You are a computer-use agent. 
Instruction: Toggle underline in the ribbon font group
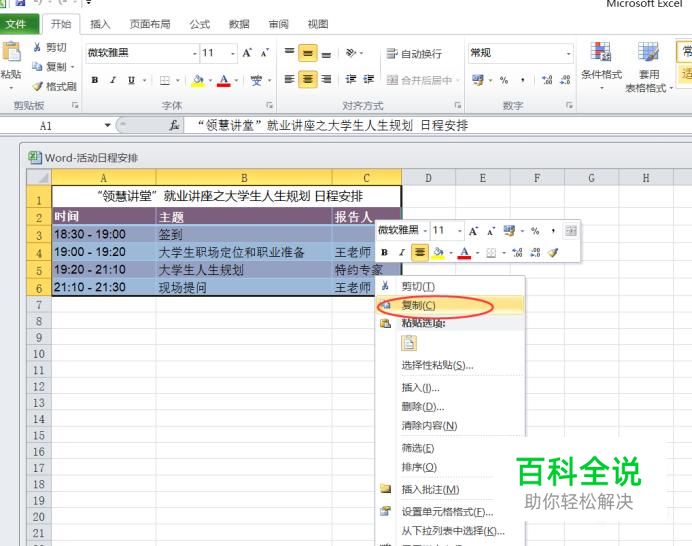(x=131, y=80)
